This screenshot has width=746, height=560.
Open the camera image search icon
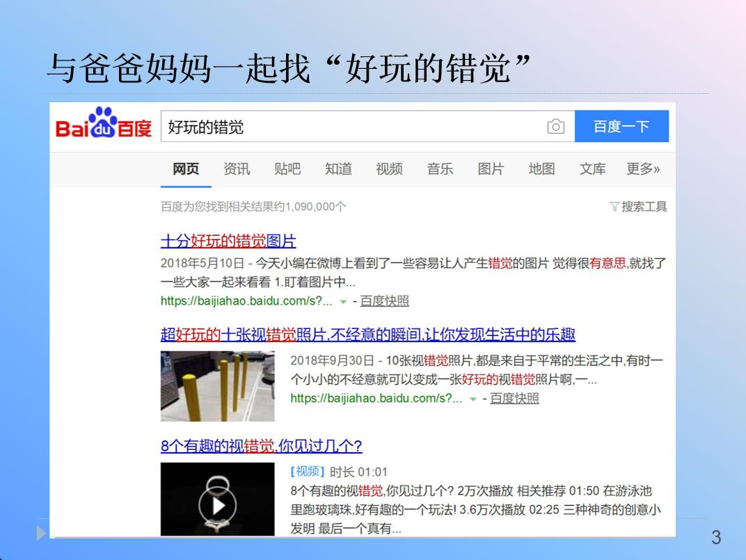click(x=555, y=127)
